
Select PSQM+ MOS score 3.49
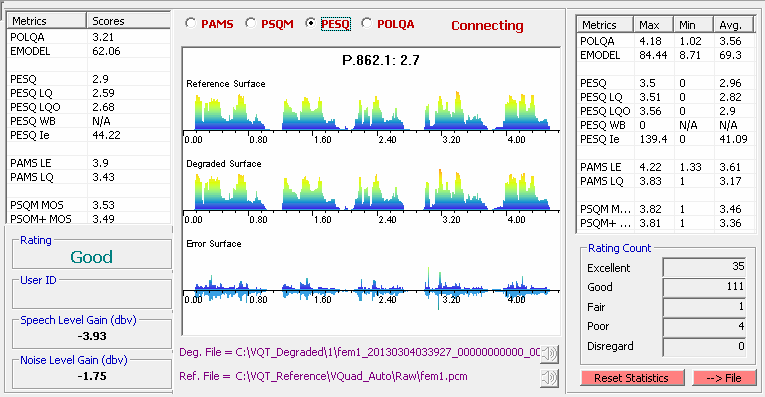[x=103, y=219]
